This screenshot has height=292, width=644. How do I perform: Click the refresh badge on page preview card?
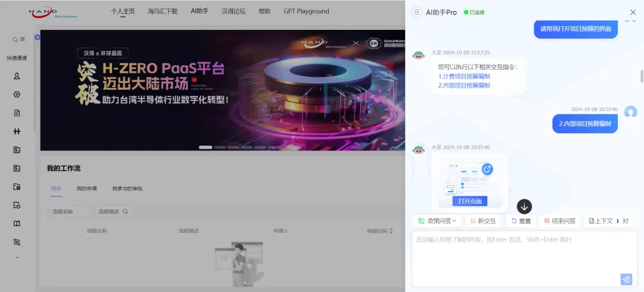click(488, 169)
